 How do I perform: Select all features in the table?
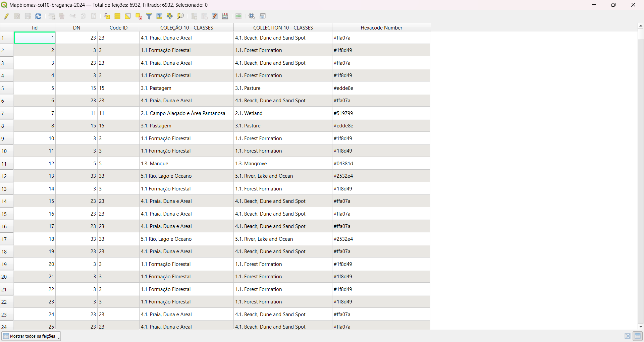(x=117, y=16)
